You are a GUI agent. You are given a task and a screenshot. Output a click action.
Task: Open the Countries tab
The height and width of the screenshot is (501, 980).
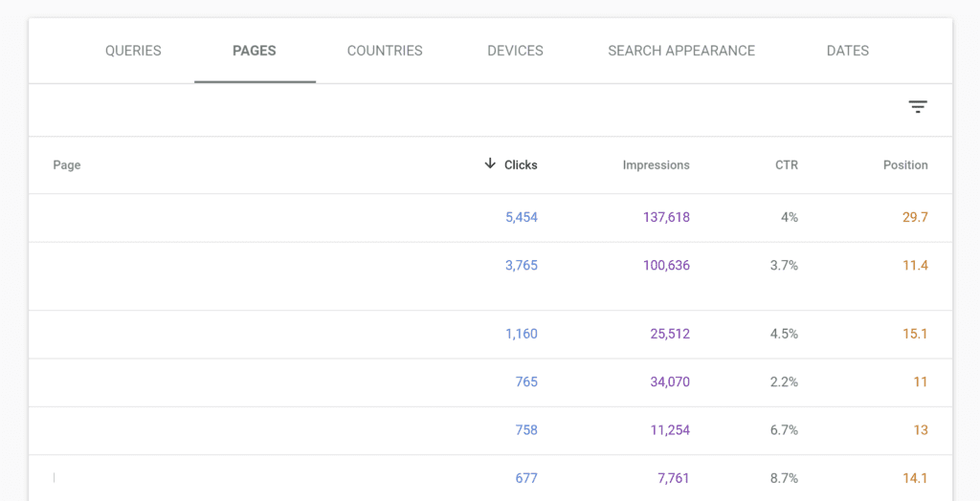click(385, 51)
